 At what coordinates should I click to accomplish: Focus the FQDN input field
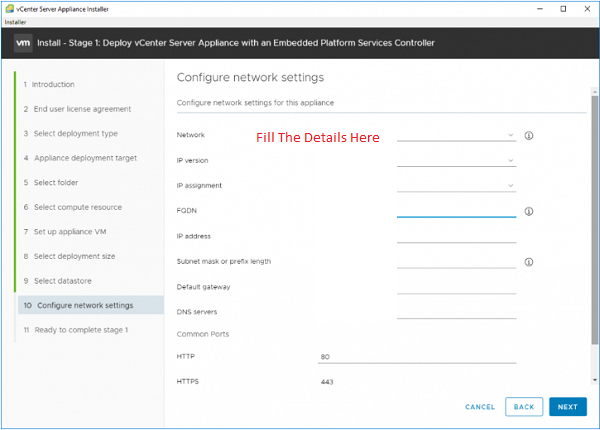(457, 211)
